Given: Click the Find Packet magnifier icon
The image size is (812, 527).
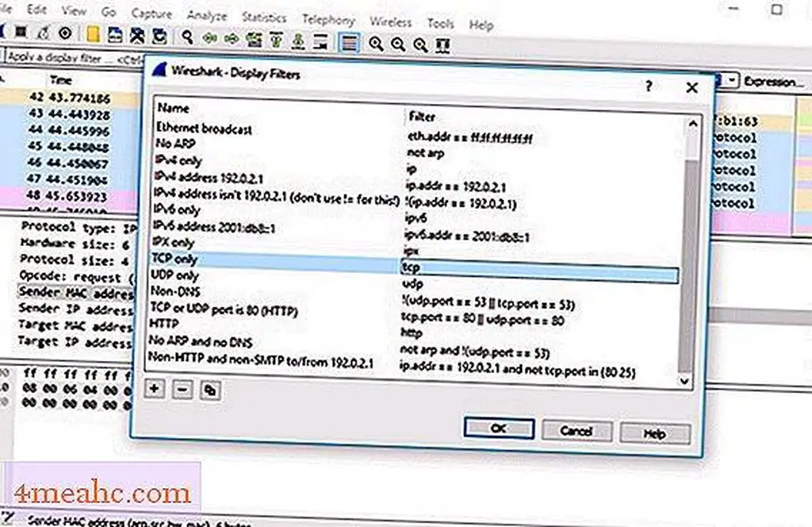Looking at the screenshot, I should (x=187, y=37).
